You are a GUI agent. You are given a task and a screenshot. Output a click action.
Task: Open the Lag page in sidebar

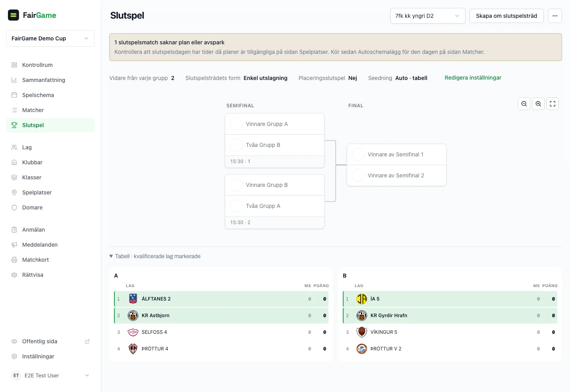pos(50,147)
